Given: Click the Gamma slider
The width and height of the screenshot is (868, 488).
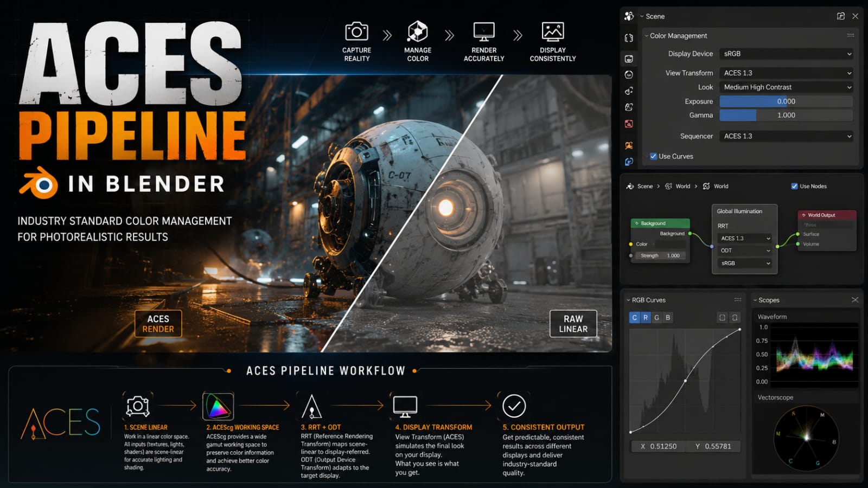Looking at the screenshot, I should click(x=786, y=115).
